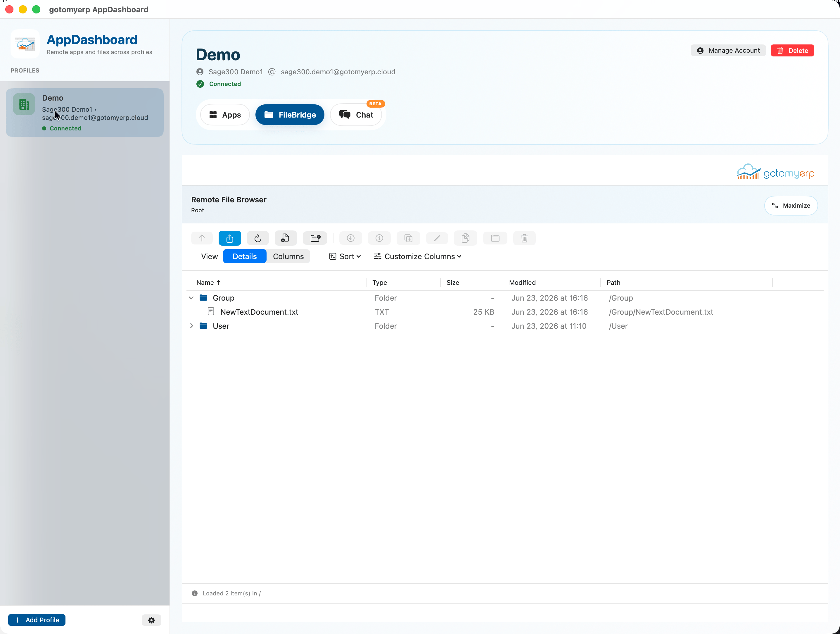Click the copy documents toolbar icon
The width and height of the screenshot is (840, 634).
click(466, 238)
